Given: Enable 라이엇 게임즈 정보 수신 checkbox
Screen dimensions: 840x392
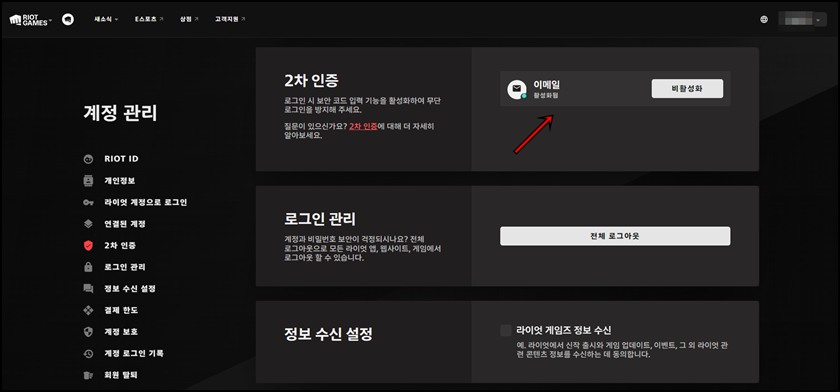Looking at the screenshot, I should pos(506,330).
